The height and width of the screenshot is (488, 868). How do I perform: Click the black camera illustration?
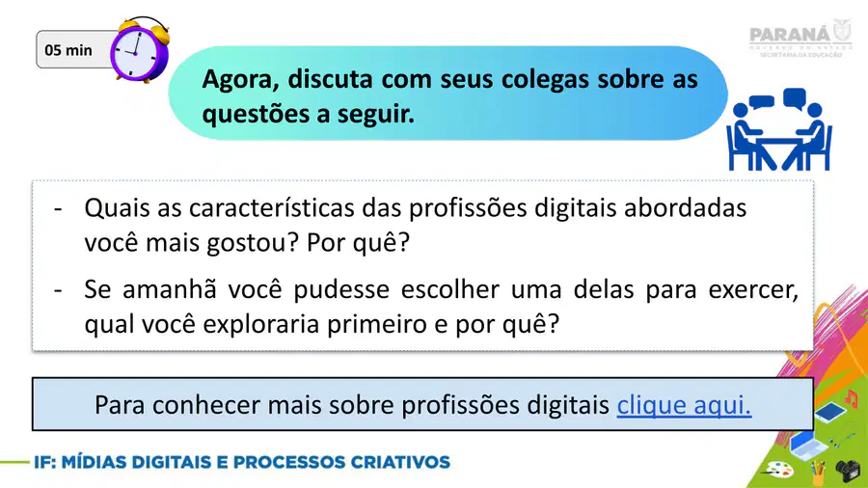(848, 471)
